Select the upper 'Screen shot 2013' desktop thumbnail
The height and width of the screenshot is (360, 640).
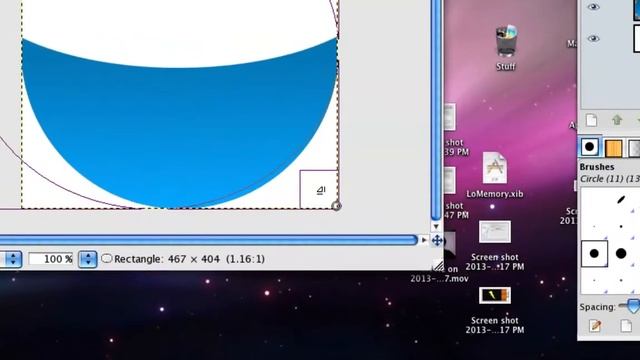(x=495, y=232)
